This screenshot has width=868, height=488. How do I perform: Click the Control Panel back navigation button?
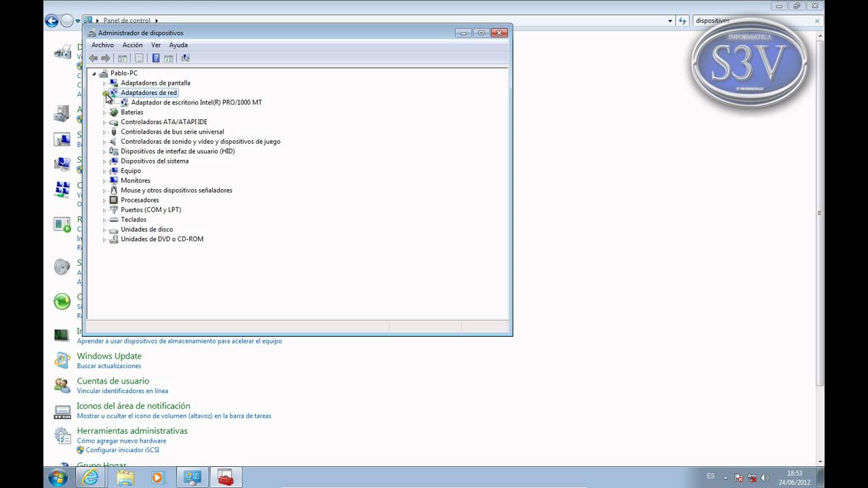click(x=52, y=21)
